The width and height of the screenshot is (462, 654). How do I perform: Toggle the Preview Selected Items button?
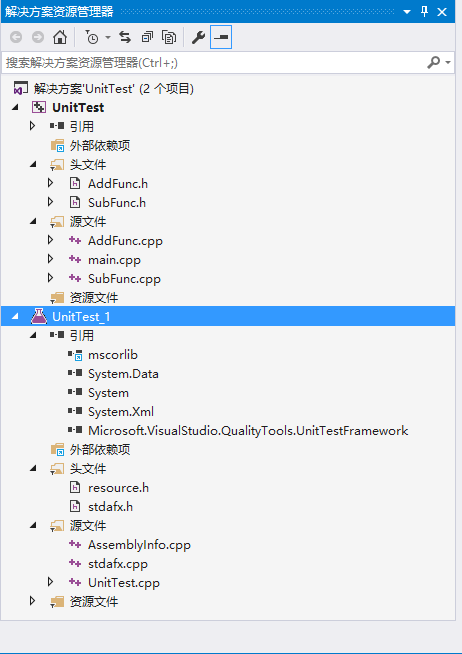tap(221, 37)
